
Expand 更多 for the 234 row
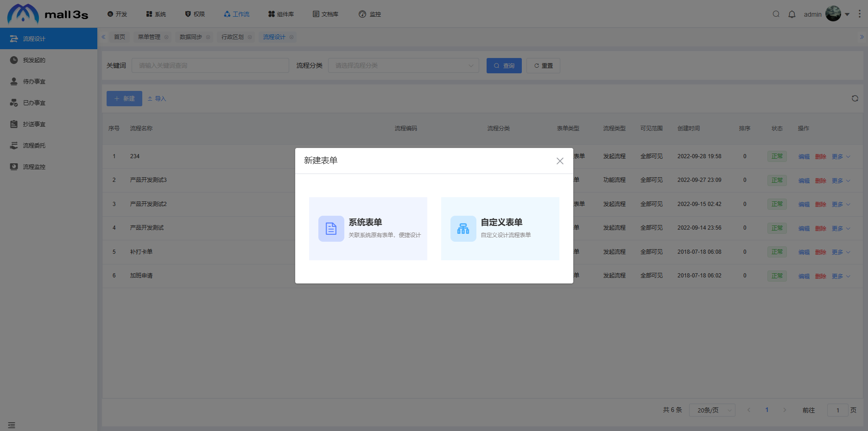pos(841,156)
